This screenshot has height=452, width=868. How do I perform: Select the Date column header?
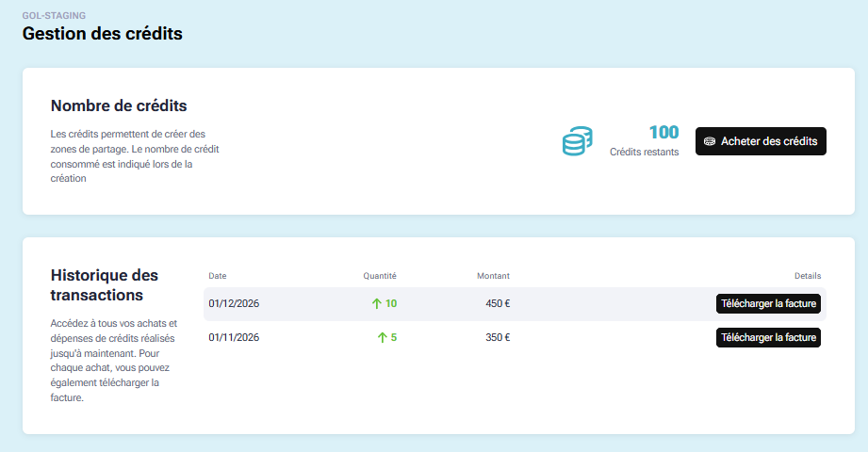218,276
